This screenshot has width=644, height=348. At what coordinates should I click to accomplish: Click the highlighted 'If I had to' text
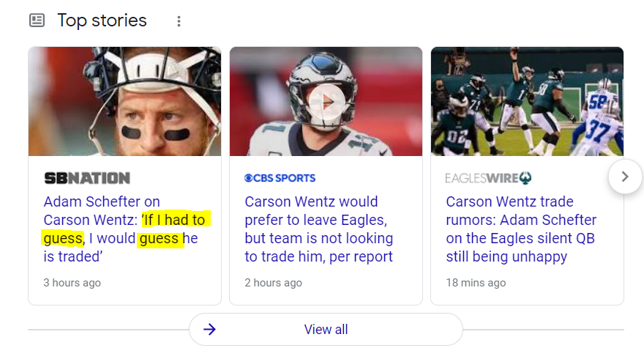click(175, 220)
